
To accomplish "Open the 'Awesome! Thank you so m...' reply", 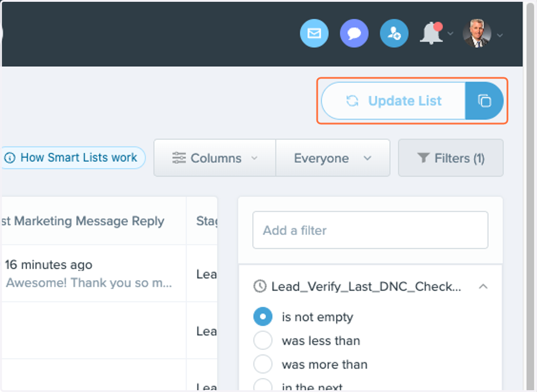I will 89,283.
